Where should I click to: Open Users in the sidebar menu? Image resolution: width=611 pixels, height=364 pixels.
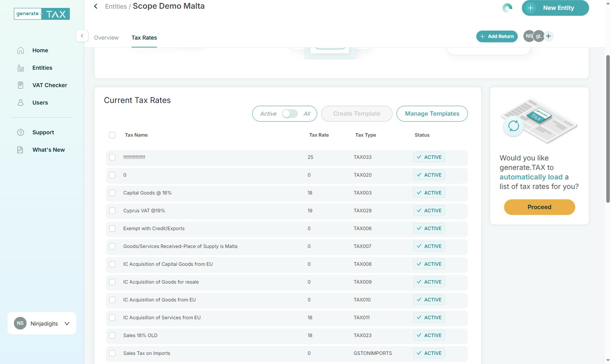tap(40, 103)
